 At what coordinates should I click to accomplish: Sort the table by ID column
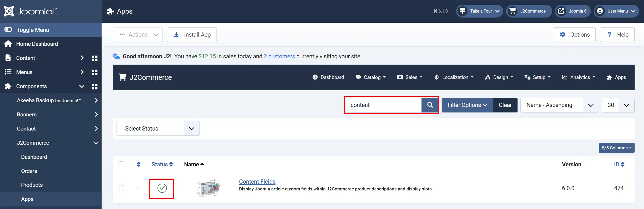coord(619,164)
